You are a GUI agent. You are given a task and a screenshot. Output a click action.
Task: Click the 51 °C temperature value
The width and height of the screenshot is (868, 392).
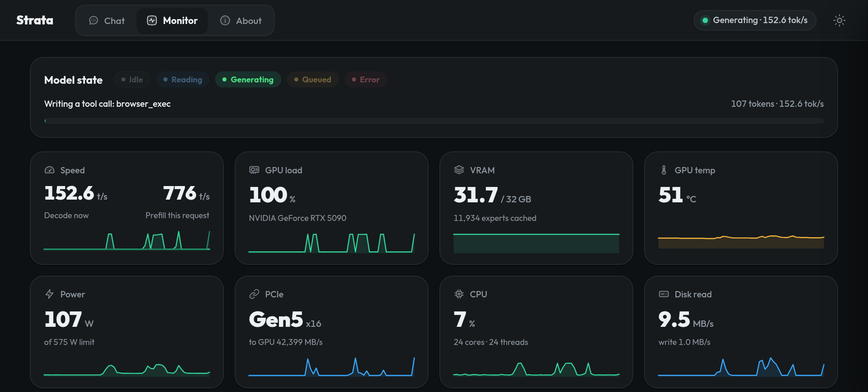pos(677,195)
